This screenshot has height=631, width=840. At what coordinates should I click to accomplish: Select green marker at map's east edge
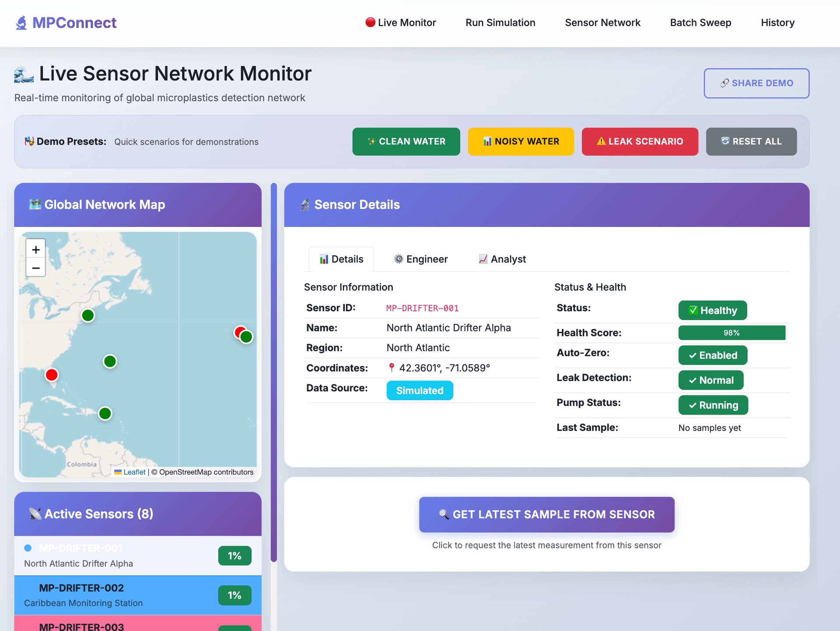(246, 337)
